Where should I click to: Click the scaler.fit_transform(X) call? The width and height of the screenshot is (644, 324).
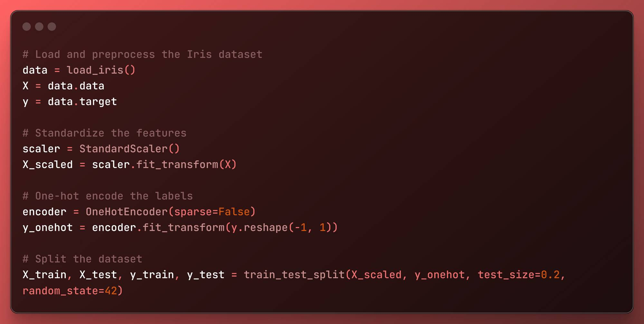click(164, 165)
